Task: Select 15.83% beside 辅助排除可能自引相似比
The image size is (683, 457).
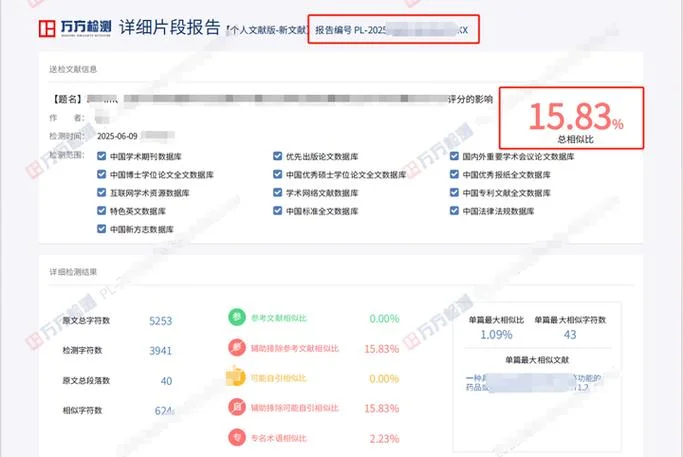Action: (382, 409)
